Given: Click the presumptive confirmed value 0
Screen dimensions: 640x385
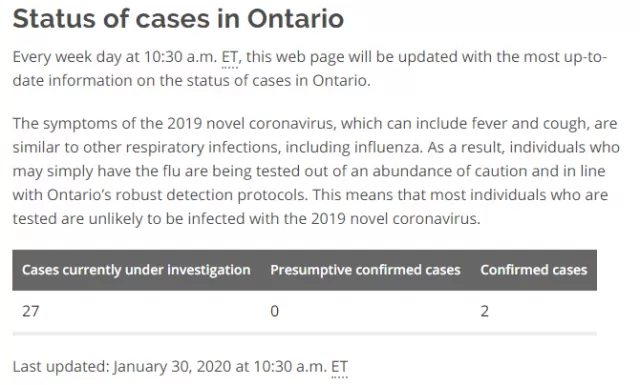Looking at the screenshot, I should (274, 311).
